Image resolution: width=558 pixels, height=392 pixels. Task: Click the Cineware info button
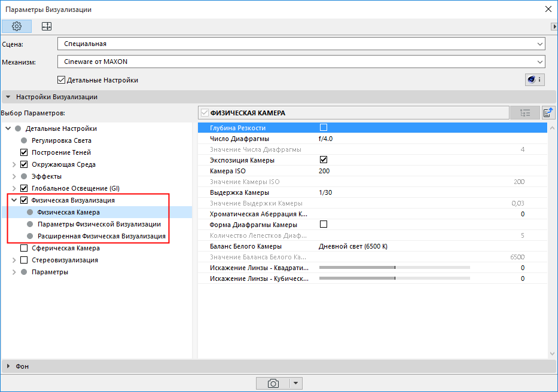(535, 79)
